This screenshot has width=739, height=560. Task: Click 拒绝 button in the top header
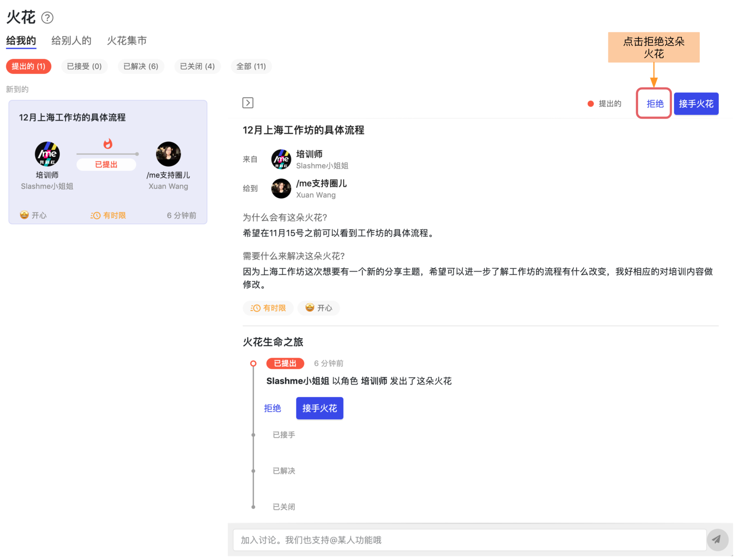pos(655,104)
